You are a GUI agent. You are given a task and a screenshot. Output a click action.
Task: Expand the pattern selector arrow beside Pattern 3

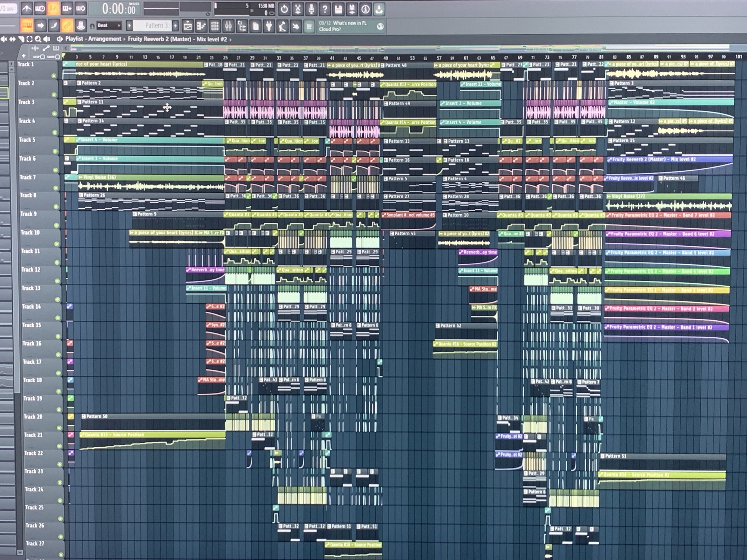tap(129, 26)
